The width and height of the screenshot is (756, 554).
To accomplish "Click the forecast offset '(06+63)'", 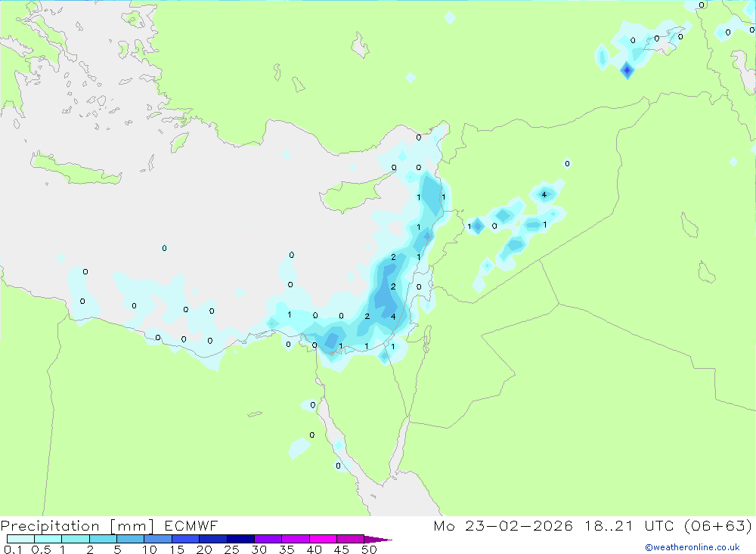I will (x=718, y=525).
